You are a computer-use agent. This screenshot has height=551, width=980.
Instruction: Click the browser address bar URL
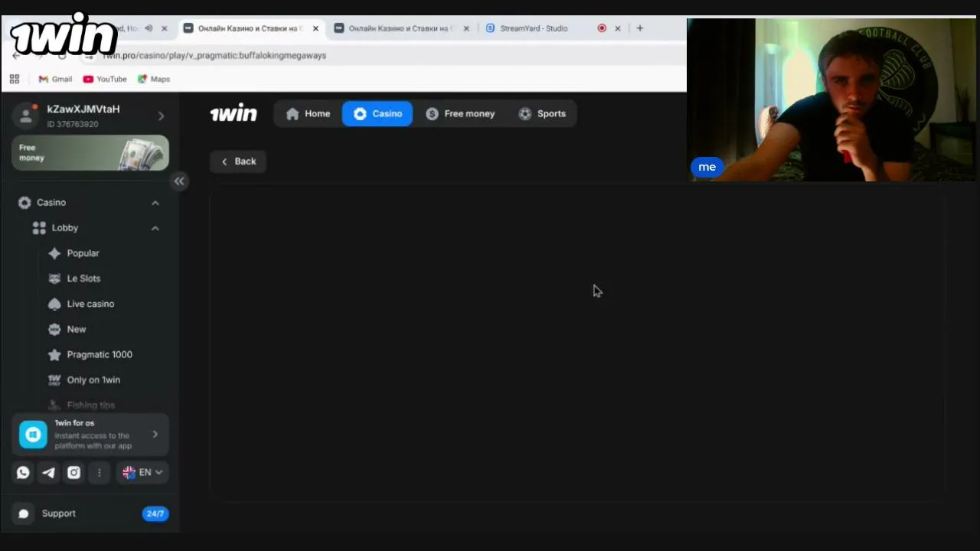(214, 55)
